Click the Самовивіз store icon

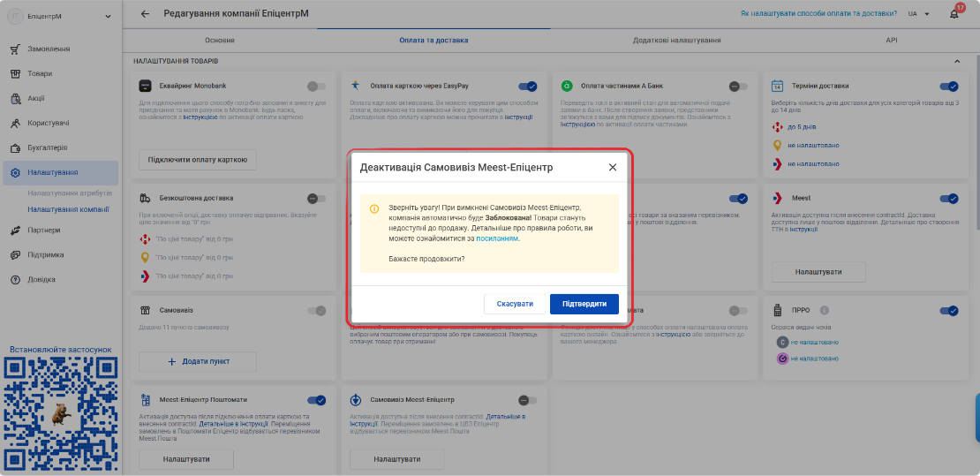click(x=145, y=310)
